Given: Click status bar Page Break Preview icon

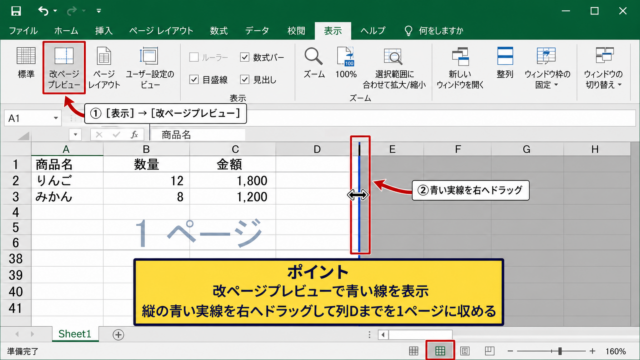Looking at the screenshot, I should coord(440,351).
